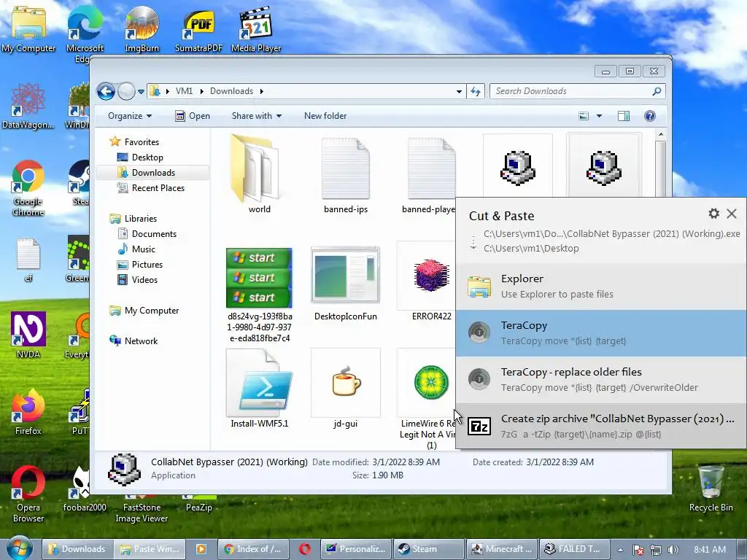This screenshot has width=747, height=560.
Task: Select the LimeWire 6 file
Action: pos(427,399)
